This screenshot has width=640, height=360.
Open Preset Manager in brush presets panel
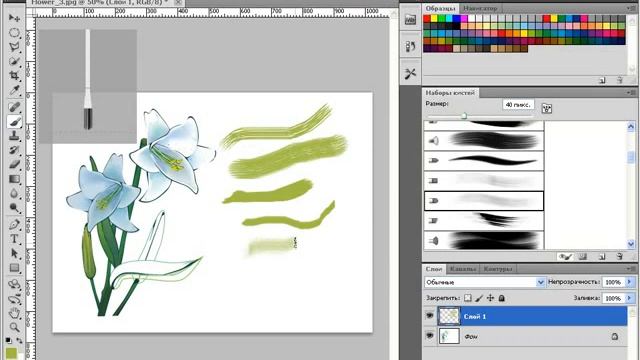[x=583, y=256]
